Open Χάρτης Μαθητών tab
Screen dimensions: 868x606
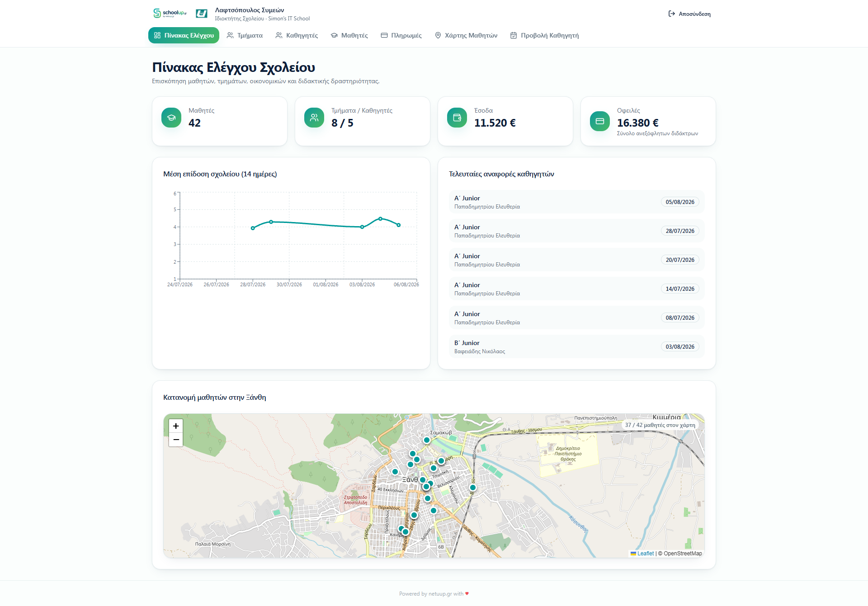point(466,35)
